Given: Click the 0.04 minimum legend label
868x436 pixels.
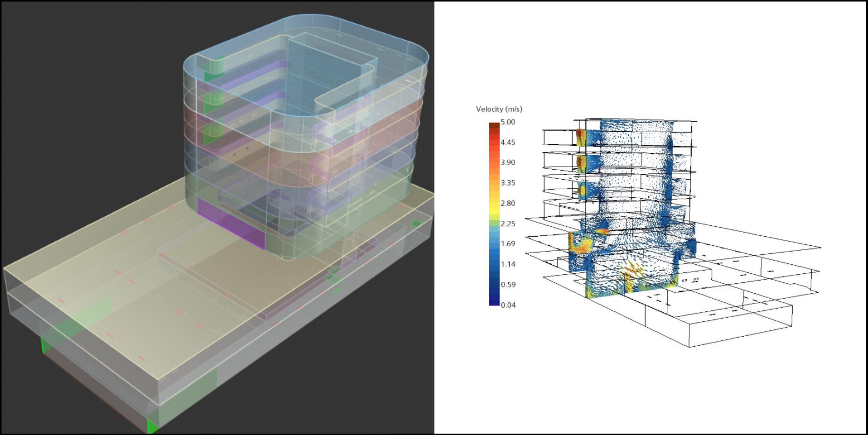Looking at the screenshot, I should pos(508,305).
